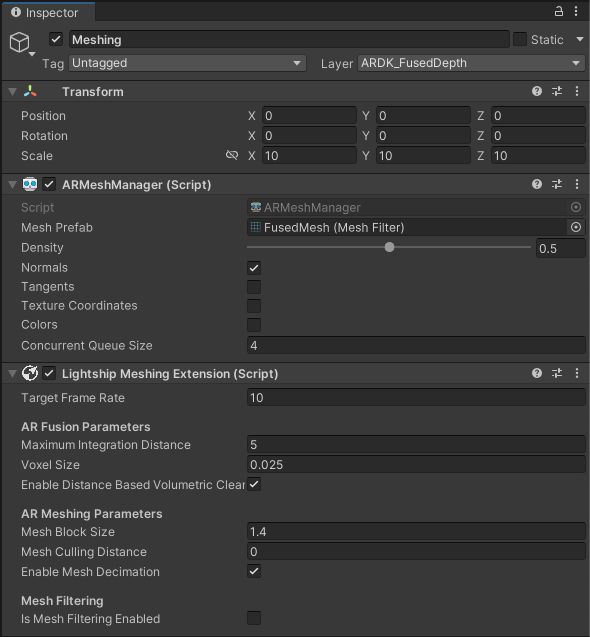Viewport: 590px width, 637px height.
Task: Open Transform component context menu
Action: click(x=577, y=91)
